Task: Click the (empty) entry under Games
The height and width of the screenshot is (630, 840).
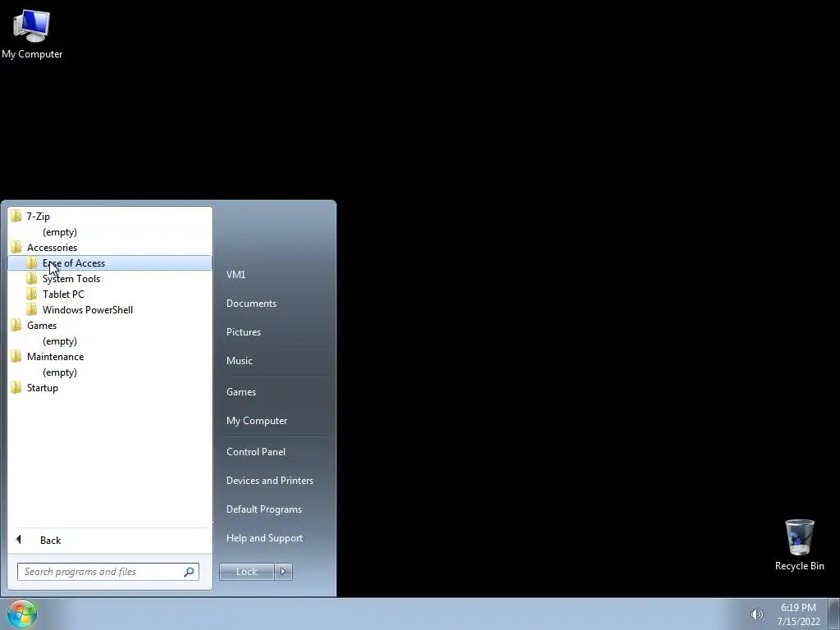Action: click(59, 340)
